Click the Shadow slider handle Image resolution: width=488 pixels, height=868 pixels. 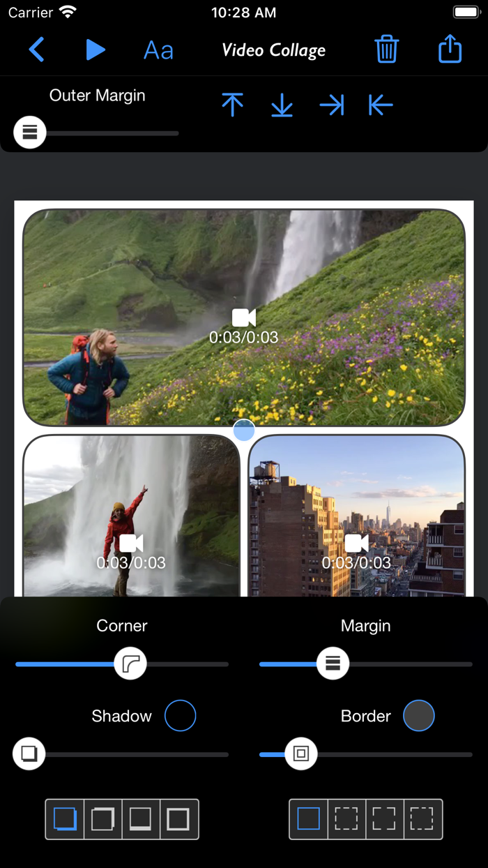pyautogui.click(x=29, y=754)
